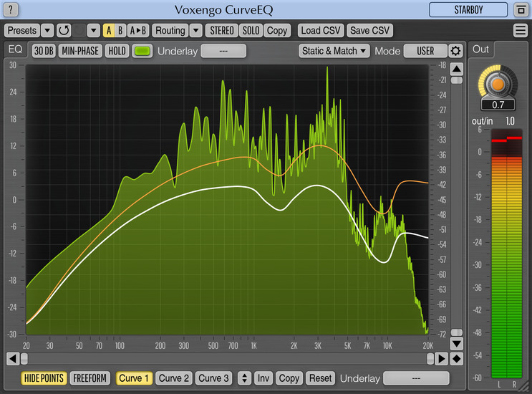
Task: Switch to the Out tab
Action: pos(480,49)
